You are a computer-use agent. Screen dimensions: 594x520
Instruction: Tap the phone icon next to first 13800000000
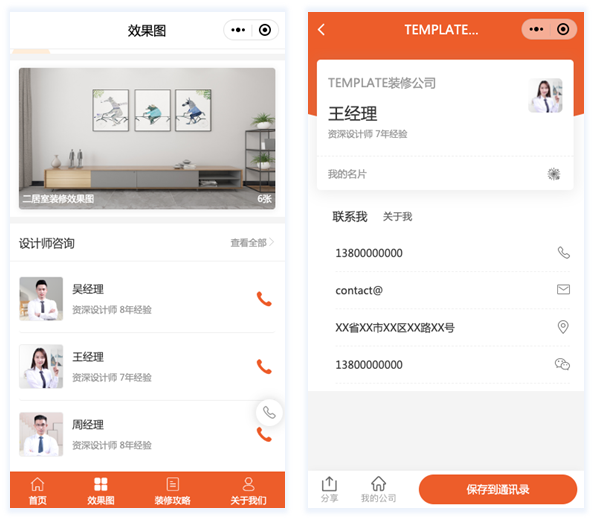[563, 253]
